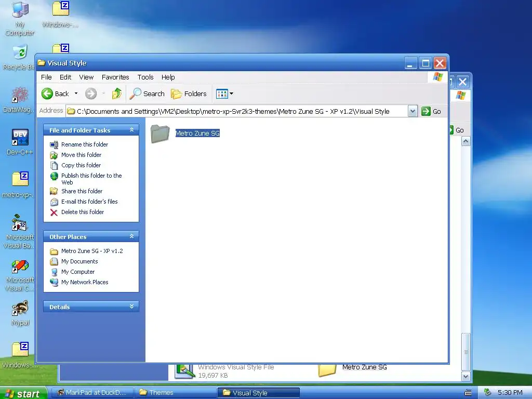Click the highlighted Metro Zune SG folder name
532x399 pixels.
pos(197,134)
